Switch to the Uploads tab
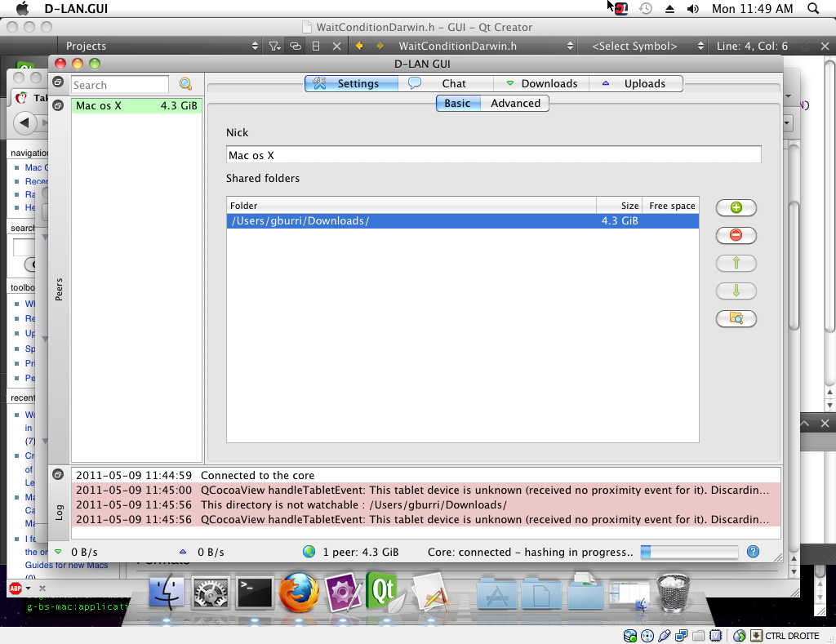836x644 pixels. coord(635,84)
